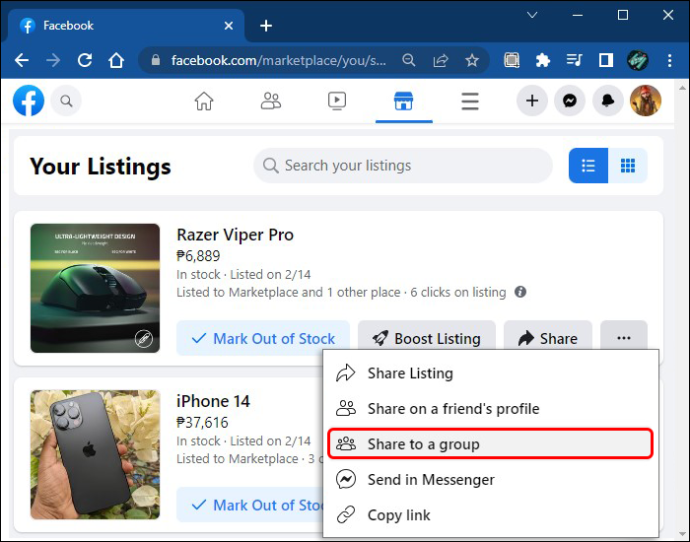Image resolution: width=690 pixels, height=542 pixels.
Task: Open a new browser tab
Action: point(266,26)
